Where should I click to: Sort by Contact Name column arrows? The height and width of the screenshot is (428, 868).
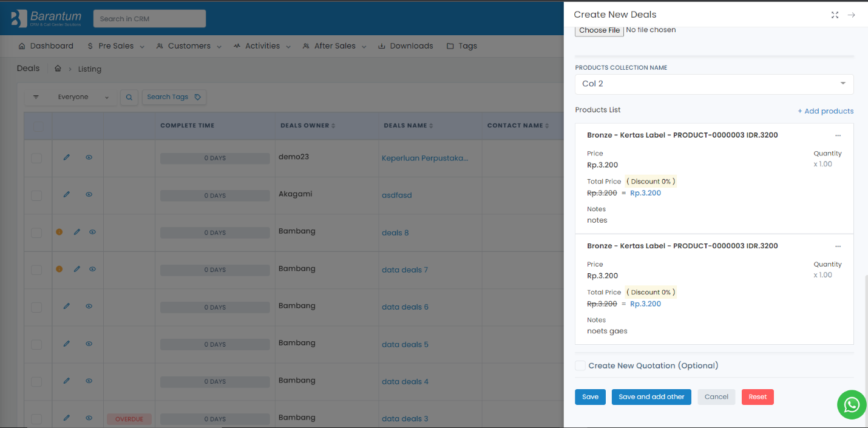547,126
